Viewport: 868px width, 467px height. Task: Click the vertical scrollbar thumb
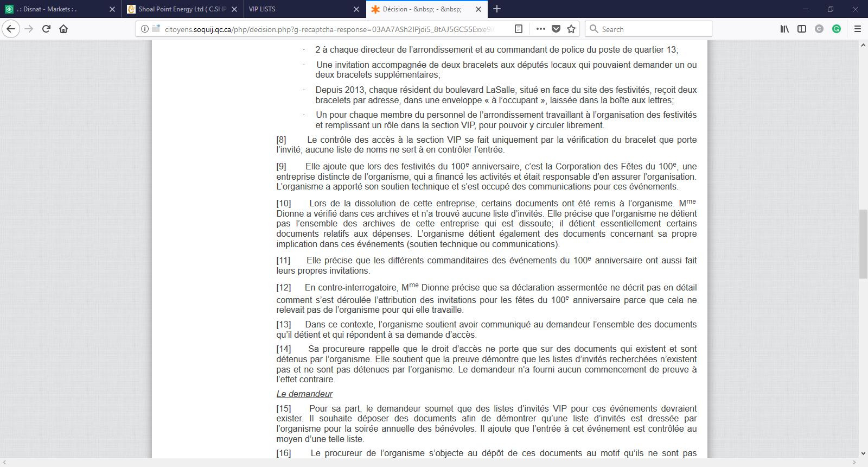pyautogui.click(x=863, y=243)
